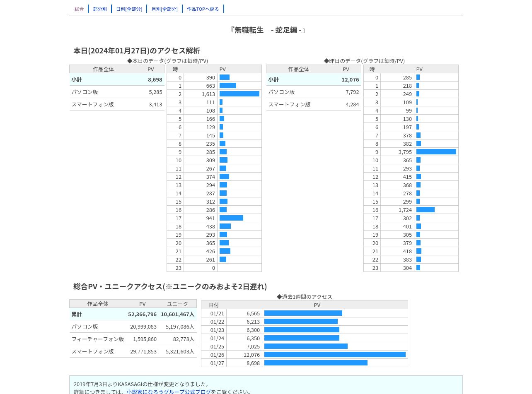Select the 01/26 PV value 12,076

pyautogui.click(x=251, y=355)
